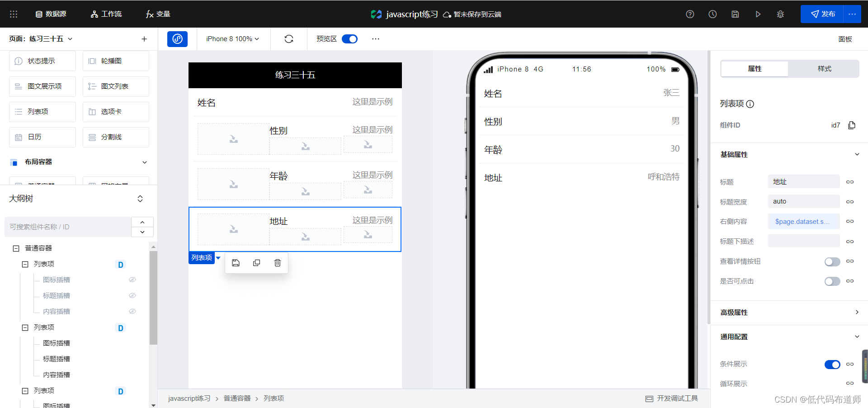868x408 pixels.
Task: Open the apps grid menu icon
Action: click(14, 14)
